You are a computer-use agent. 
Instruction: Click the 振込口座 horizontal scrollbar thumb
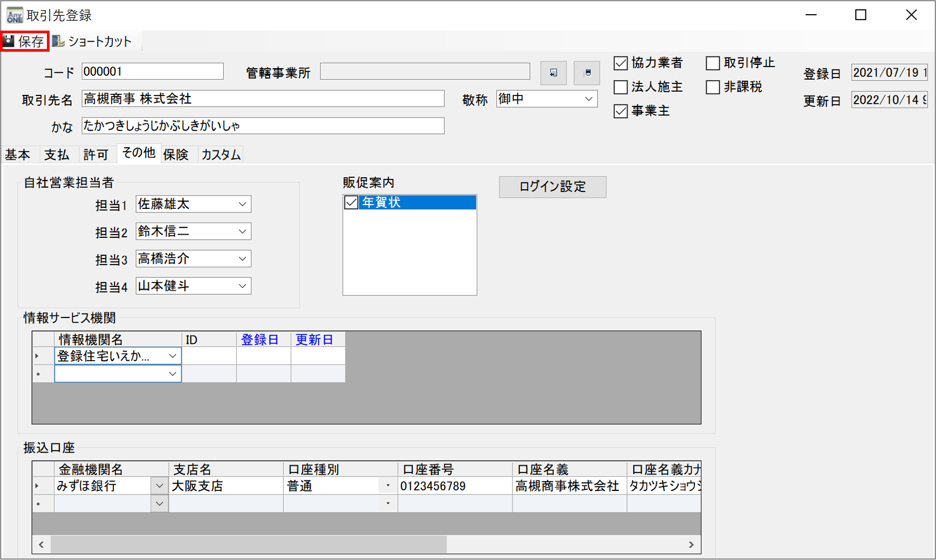(x=248, y=544)
